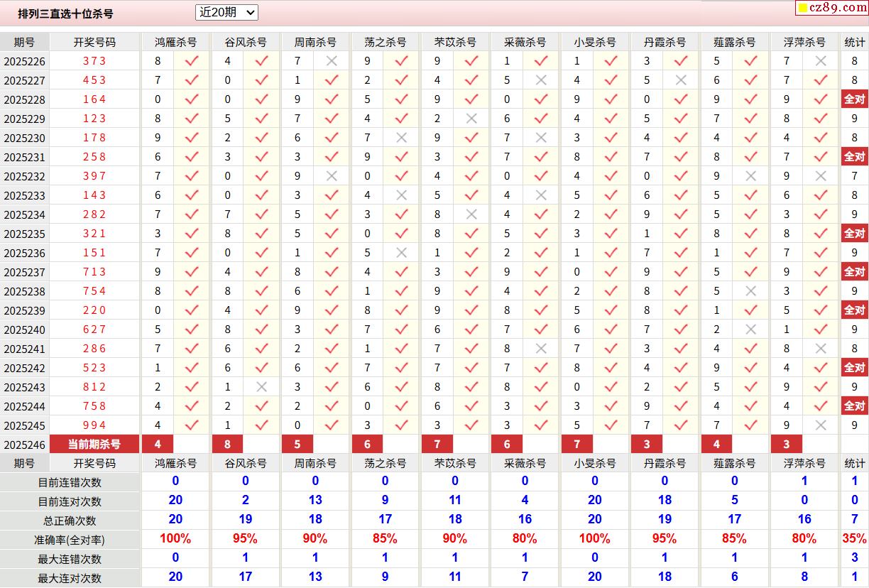Click the X mark for 蕴露杀号 in row 2025238
Viewport: 869px width, 588px height.
click(x=750, y=291)
